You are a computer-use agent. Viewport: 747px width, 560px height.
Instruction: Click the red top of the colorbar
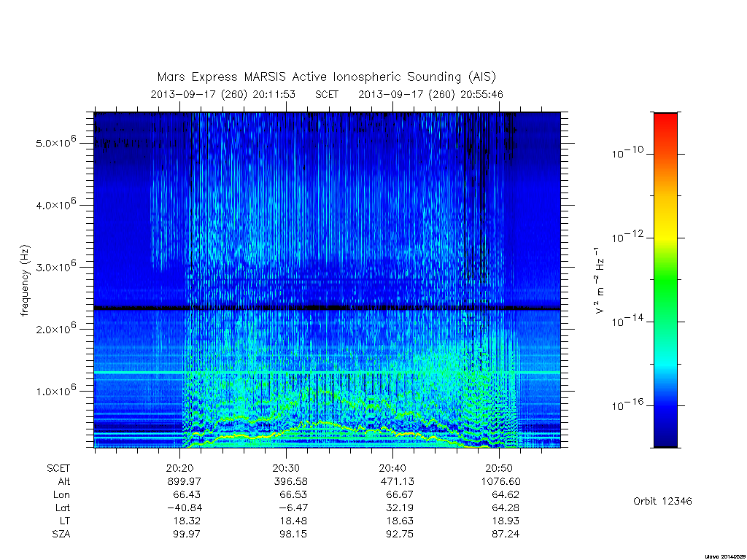tap(665, 120)
